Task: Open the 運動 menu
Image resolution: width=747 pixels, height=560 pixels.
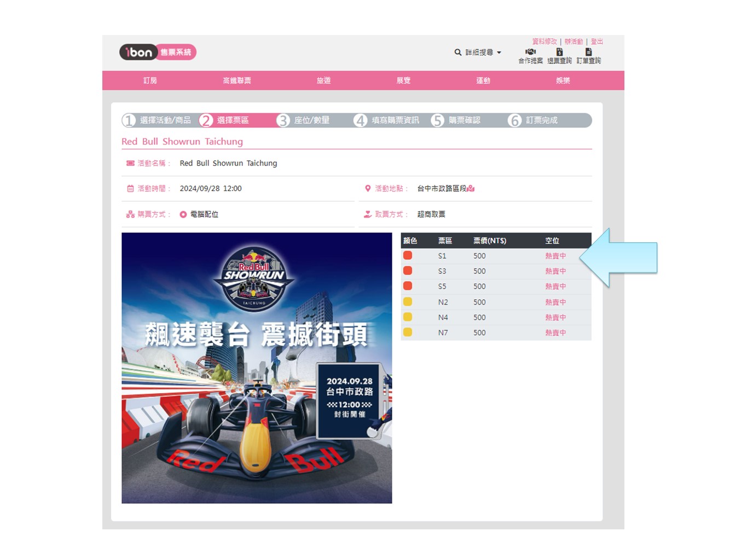Action: pos(483,80)
